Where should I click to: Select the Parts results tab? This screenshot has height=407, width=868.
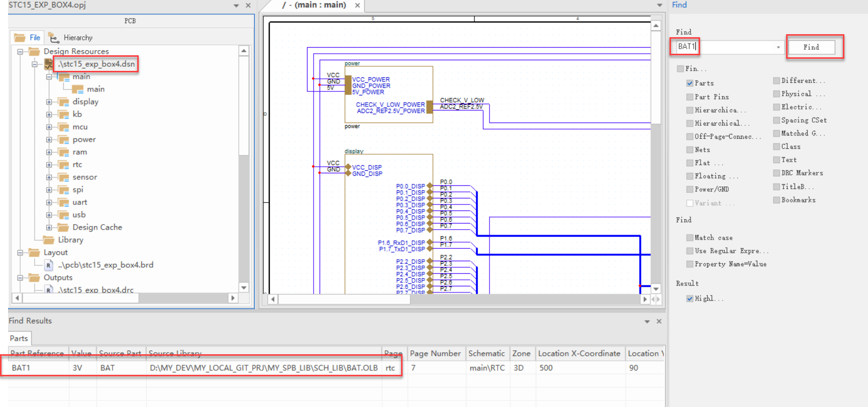[x=19, y=339]
